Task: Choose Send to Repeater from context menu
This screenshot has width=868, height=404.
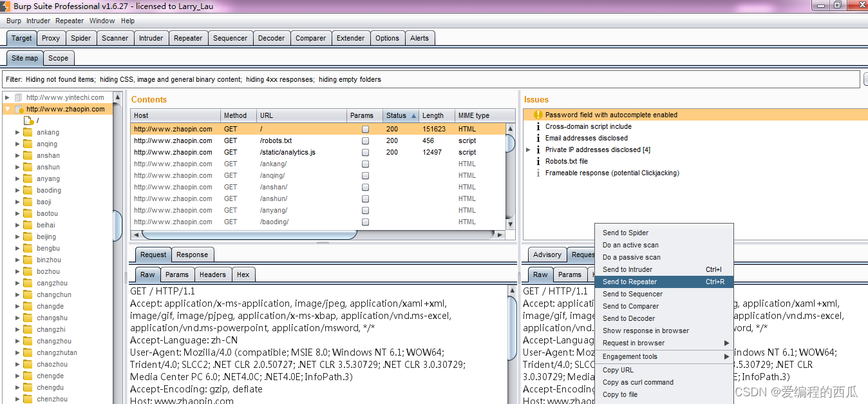Action: pos(630,282)
